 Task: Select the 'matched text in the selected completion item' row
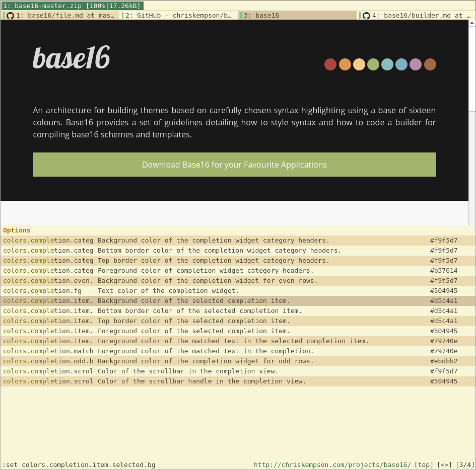pos(238,341)
